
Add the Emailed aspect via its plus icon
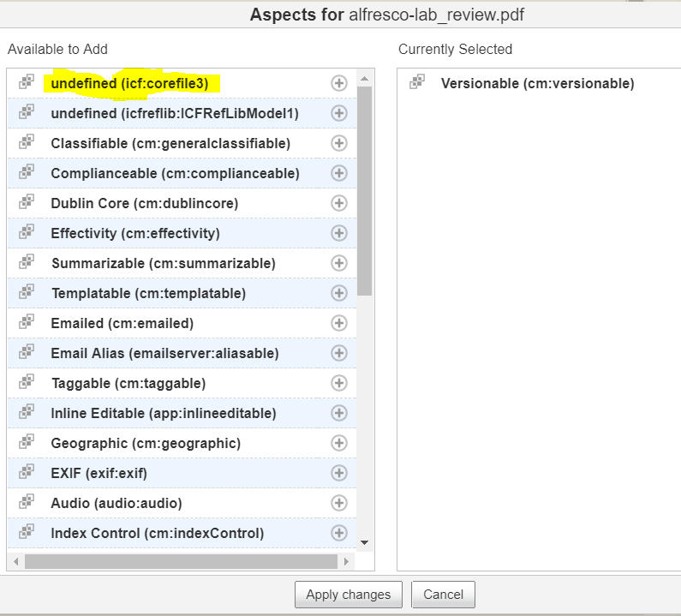coord(338,323)
